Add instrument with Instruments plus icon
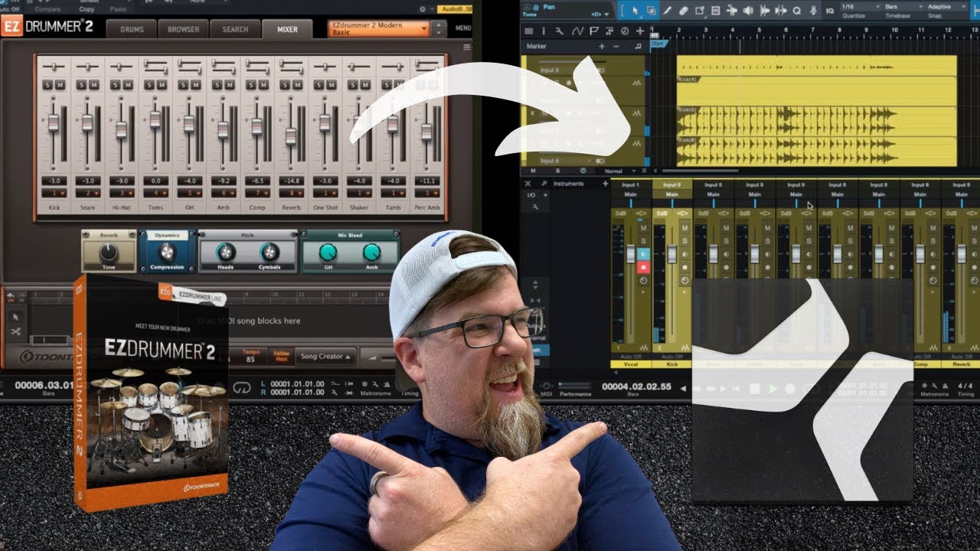980x551 pixels. [605, 184]
